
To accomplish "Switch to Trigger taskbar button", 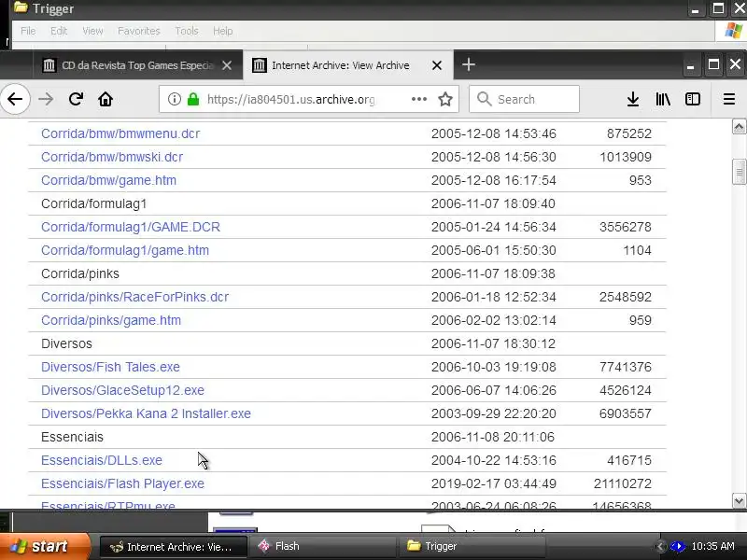I will point(472,547).
